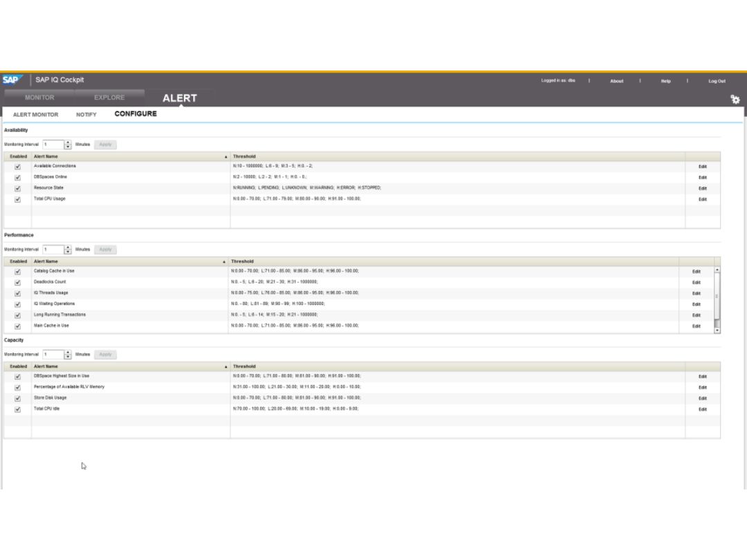Open the Help link
The height and width of the screenshot is (560, 747).
click(x=665, y=81)
